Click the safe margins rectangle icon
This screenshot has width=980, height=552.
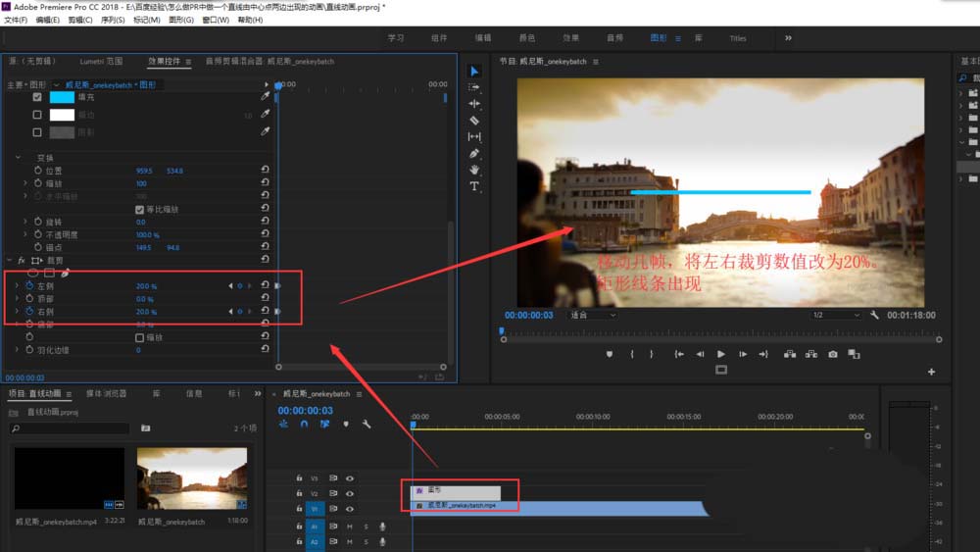coord(721,370)
